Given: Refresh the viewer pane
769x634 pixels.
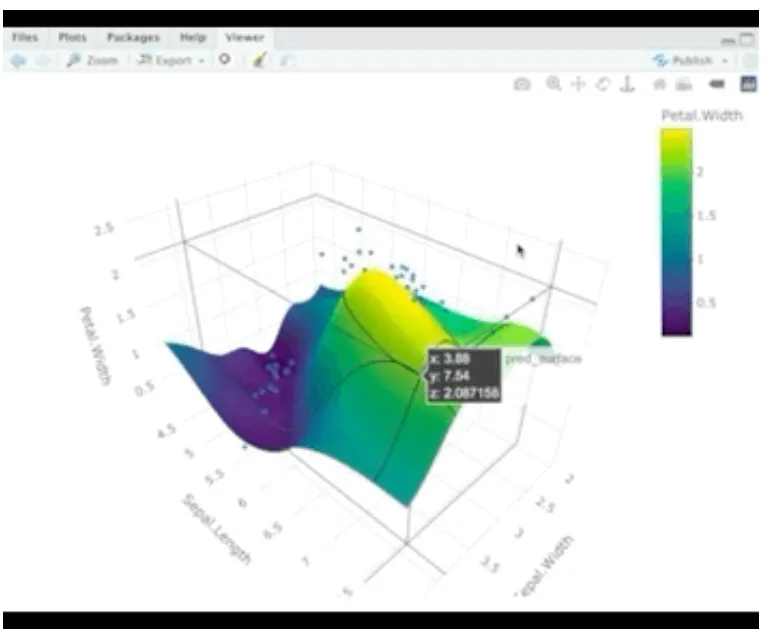Looking at the screenshot, I should coord(750,61).
